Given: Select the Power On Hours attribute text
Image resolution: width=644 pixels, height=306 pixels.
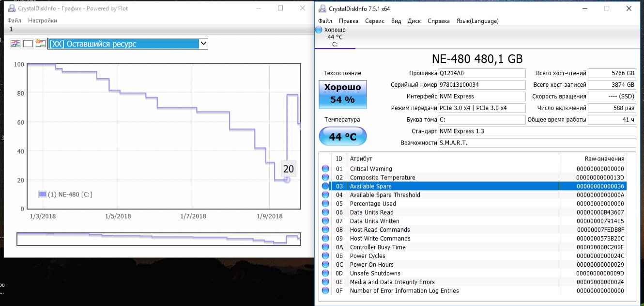Looking at the screenshot, I should coord(372,265).
